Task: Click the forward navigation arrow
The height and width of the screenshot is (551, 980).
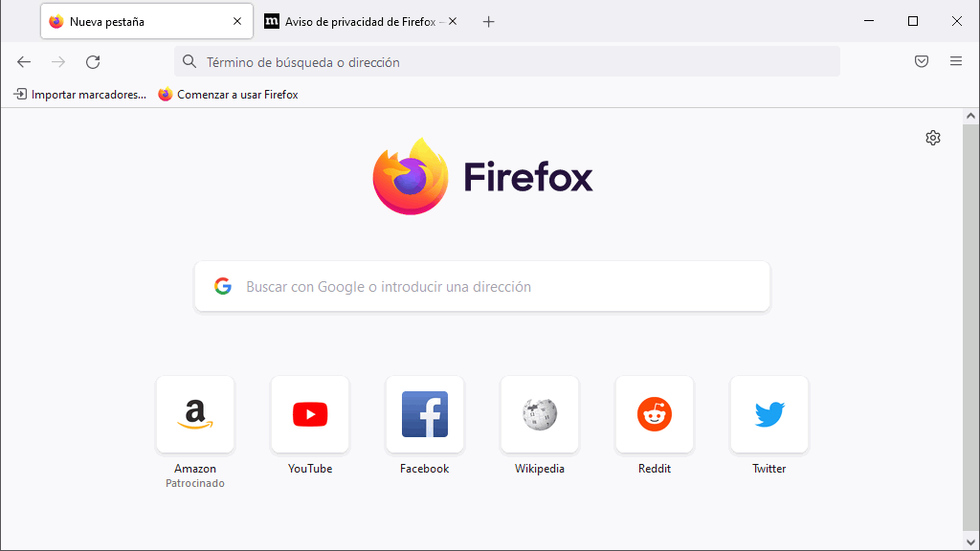Action: click(58, 62)
